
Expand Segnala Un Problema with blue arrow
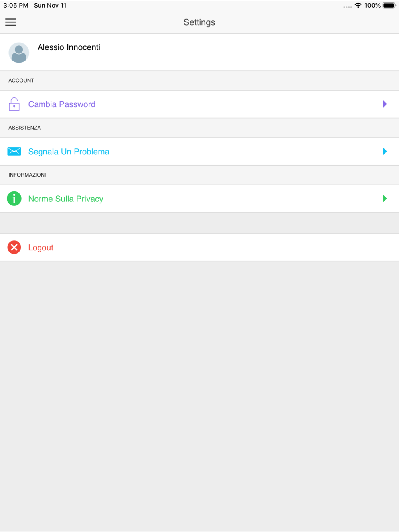coord(385,152)
